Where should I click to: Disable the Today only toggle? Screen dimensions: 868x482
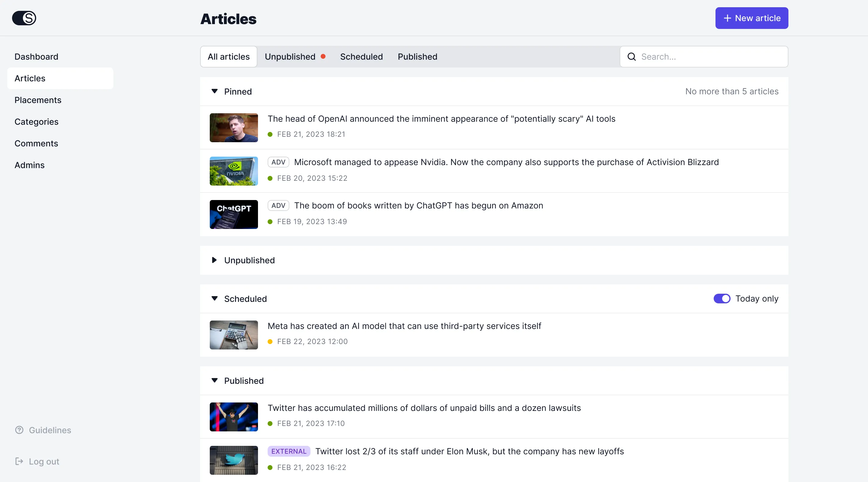point(722,299)
